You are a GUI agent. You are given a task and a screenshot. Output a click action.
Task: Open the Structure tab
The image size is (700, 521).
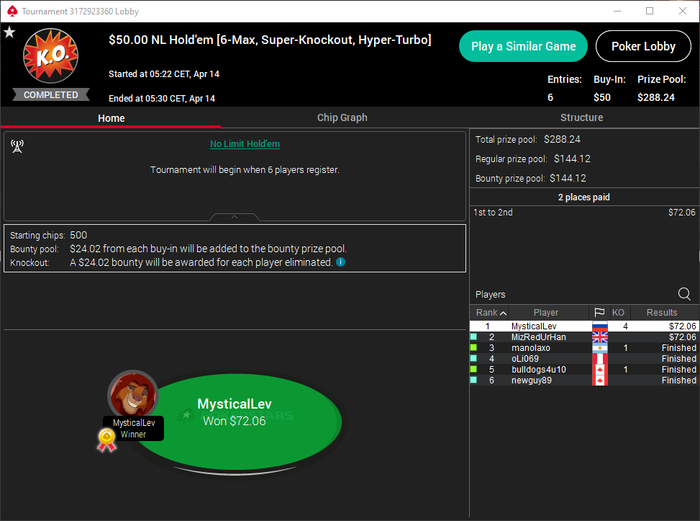coord(581,118)
